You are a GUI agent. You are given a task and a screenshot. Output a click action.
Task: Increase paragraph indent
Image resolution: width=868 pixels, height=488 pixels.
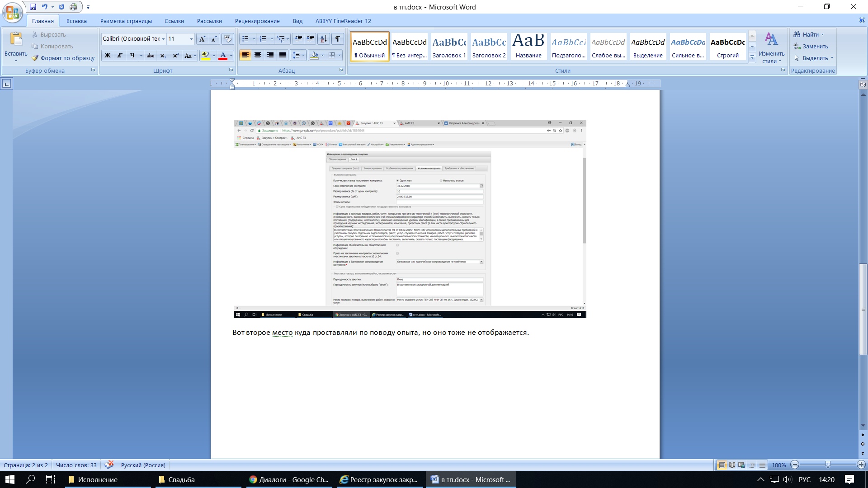click(311, 39)
